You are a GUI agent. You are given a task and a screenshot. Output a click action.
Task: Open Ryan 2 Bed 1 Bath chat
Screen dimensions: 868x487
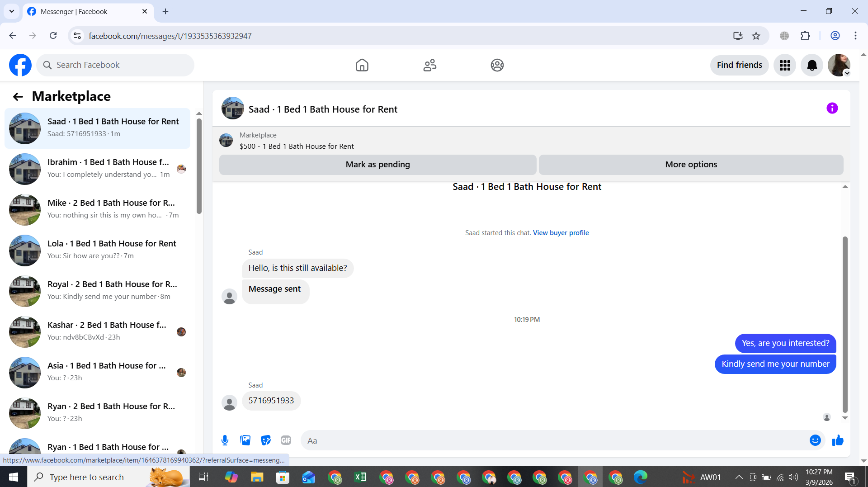pos(97,413)
